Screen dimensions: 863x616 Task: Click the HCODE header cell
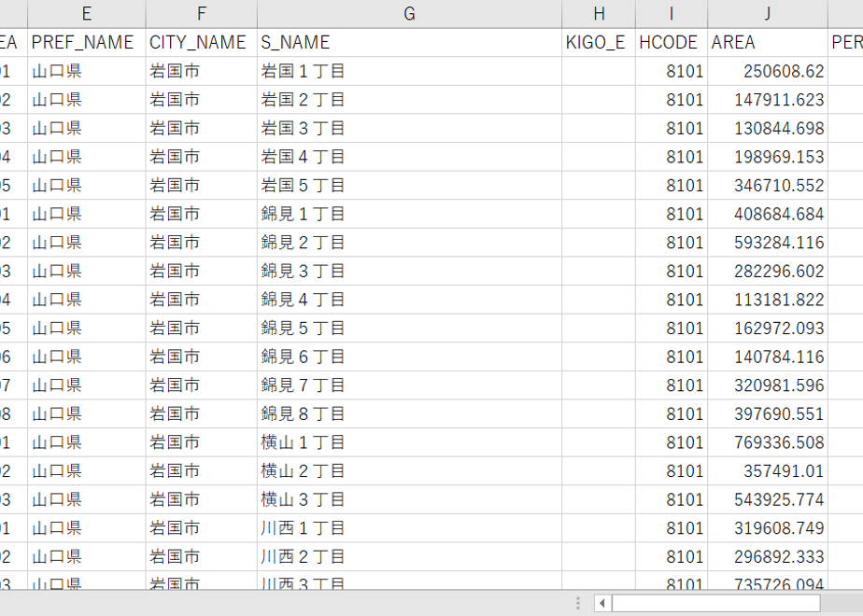pyautogui.click(x=672, y=42)
